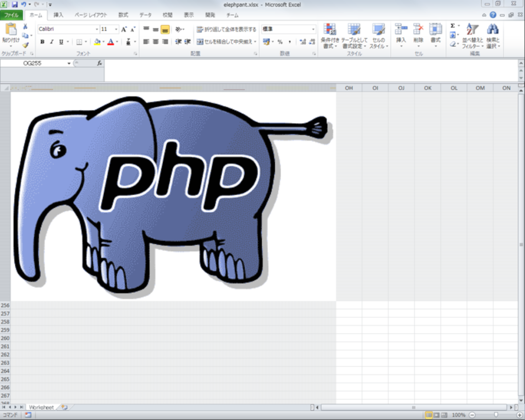
Task: Open the font size dropdown
Action: click(116, 29)
